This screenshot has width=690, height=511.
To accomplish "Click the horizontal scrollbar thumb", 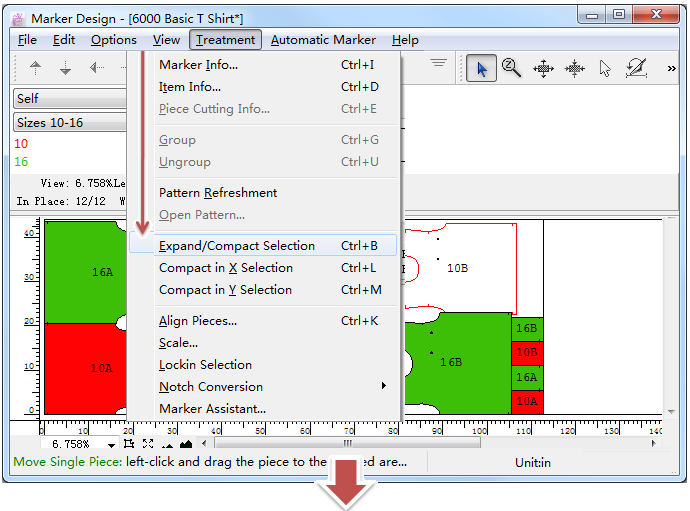I will tap(347, 444).
